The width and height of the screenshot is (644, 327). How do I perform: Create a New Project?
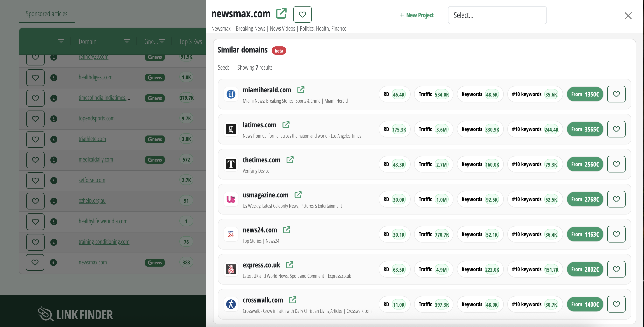pos(416,15)
